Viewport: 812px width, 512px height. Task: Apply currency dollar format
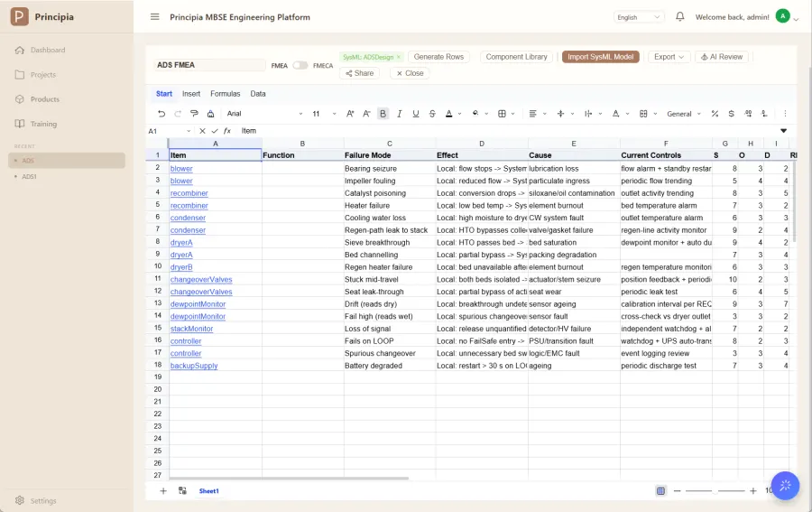point(731,114)
